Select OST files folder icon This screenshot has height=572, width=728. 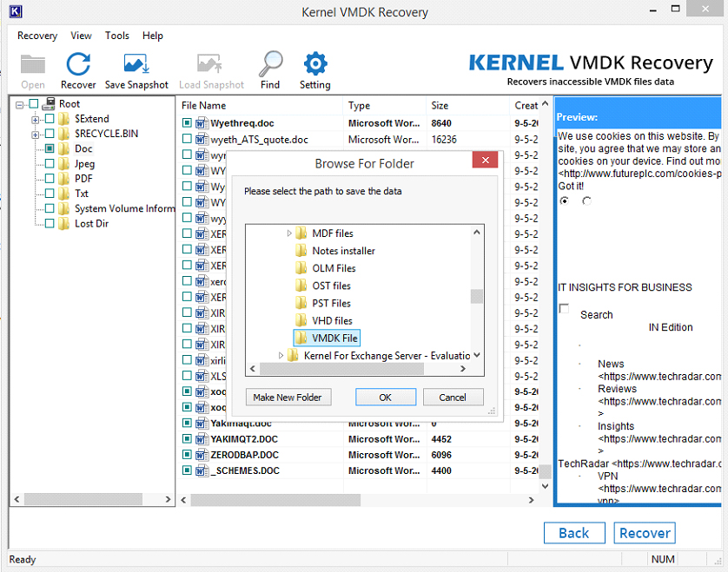(301, 286)
